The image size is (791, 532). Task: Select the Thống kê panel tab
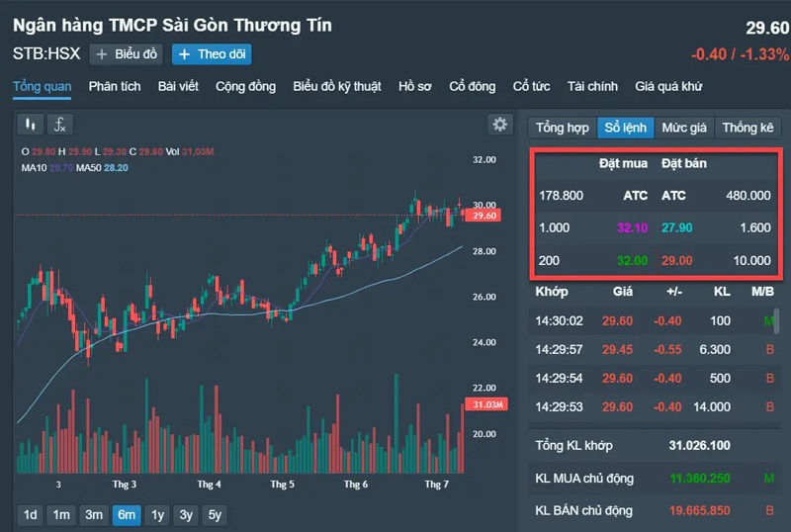(x=747, y=128)
